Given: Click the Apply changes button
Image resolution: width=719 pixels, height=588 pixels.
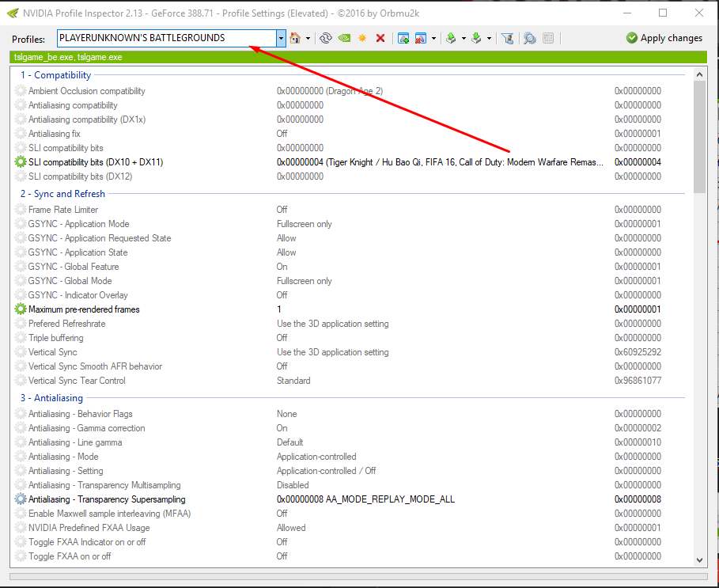Looking at the screenshot, I should [x=664, y=38].
